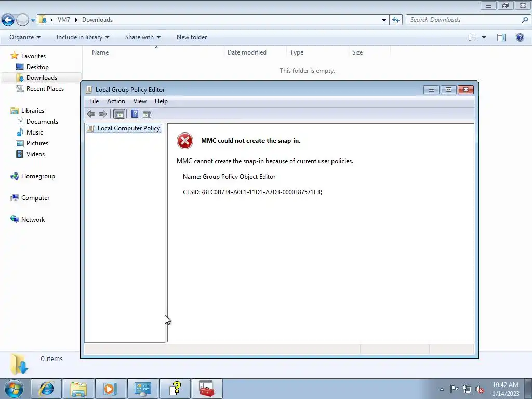Open recent pages dropdown arrow in Explorer
The height and width of the screenshot is (399, 532).
[x=33, y=20]
